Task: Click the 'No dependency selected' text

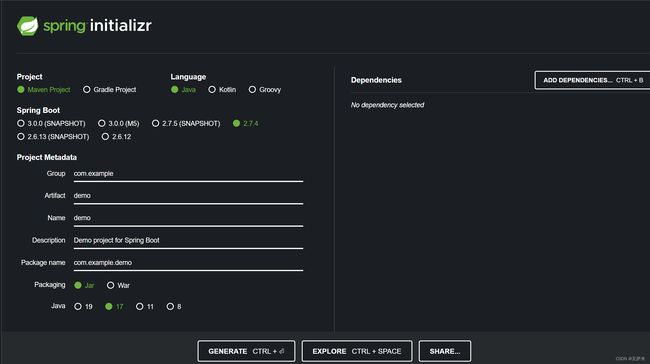Action: click(388, 105)
